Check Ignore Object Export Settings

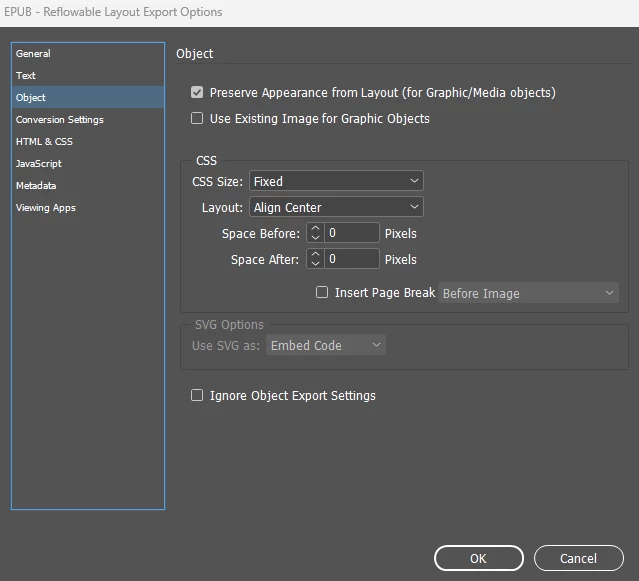pyautogui.click(x=197, y=395)
